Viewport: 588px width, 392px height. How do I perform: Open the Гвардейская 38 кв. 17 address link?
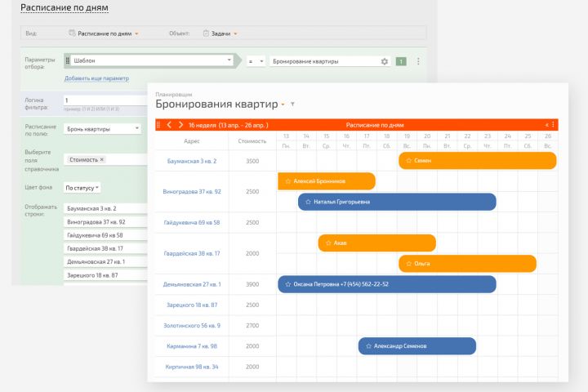pos(192,253)
